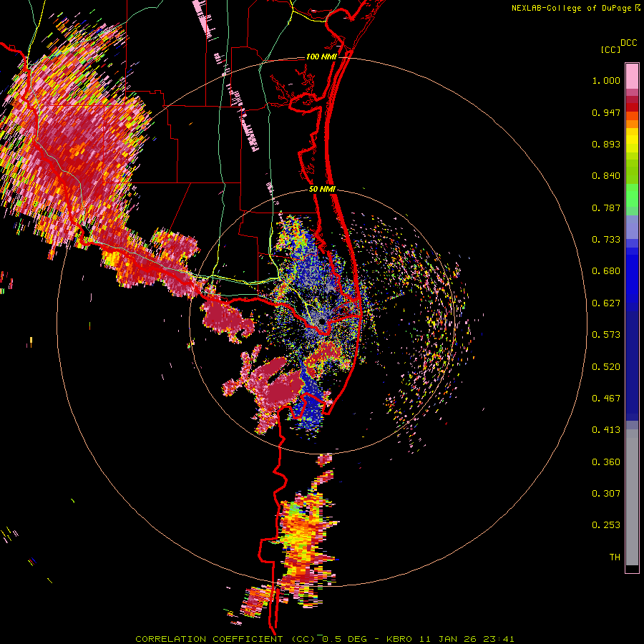Click the 0.360 color scale value
Viewport: 644px width, 644px height.
point(606,462)
